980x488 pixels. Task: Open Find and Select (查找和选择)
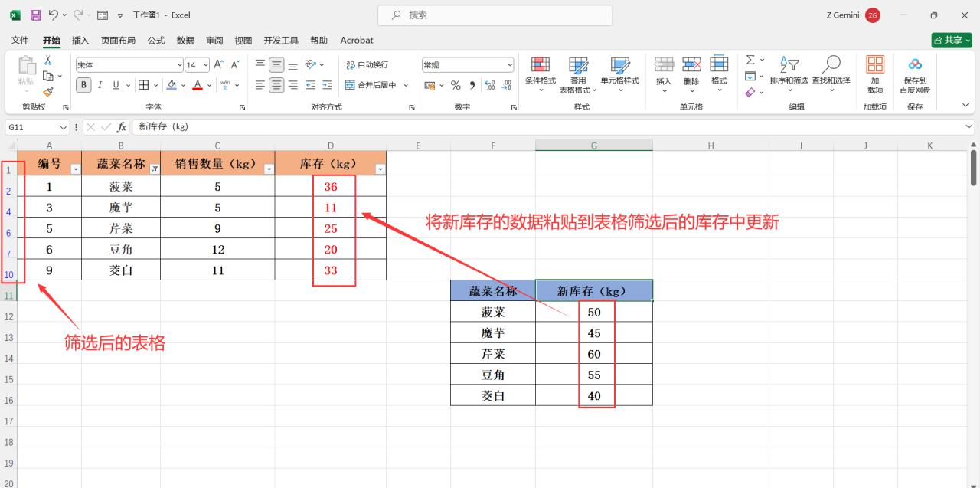tap(831, 74)
